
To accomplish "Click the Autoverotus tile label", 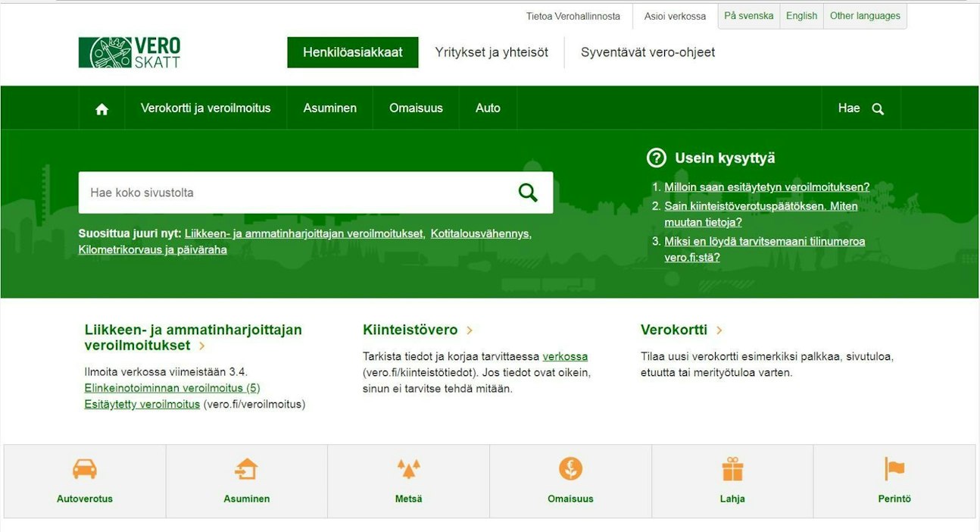I will tap(85, 499).
